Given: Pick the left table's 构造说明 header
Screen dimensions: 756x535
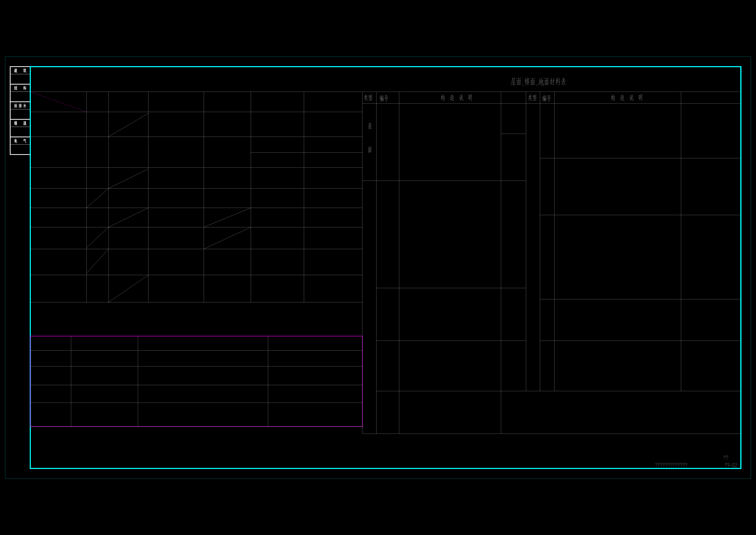Looking at the screenshot, I should (x=456, y=98).
